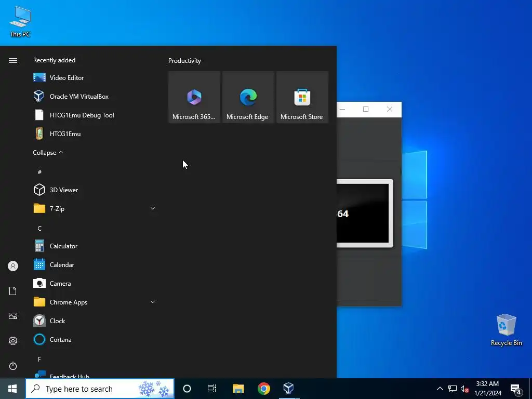This screenshot has width=532, height=399.
Task: Open Calculator from app list
Action: click(95, 246)
